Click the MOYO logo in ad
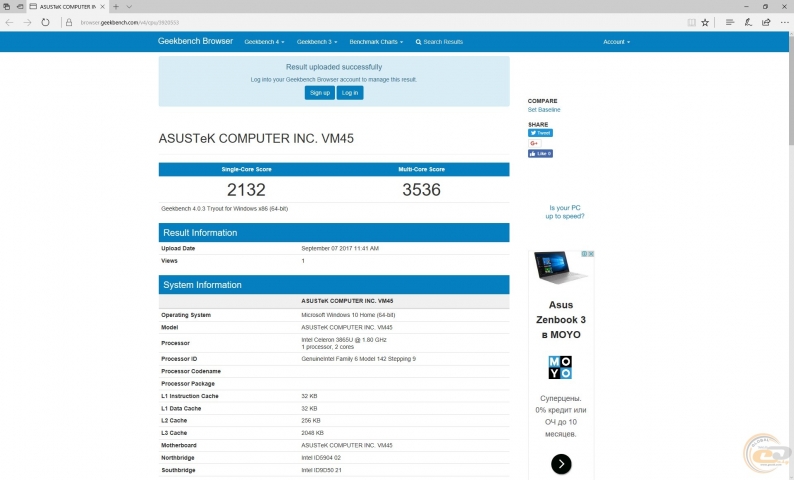 pyautogui.click(x=560, y=367)
